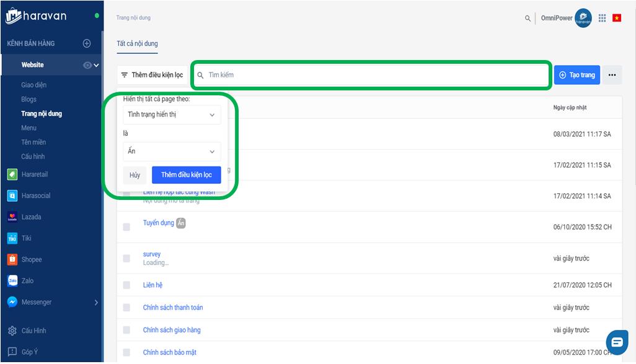The width and height of the screenshot is (636, 364).
Task: Apply filter with blue Thêm điều kiện lọc
Action: (x=187, y=175)
